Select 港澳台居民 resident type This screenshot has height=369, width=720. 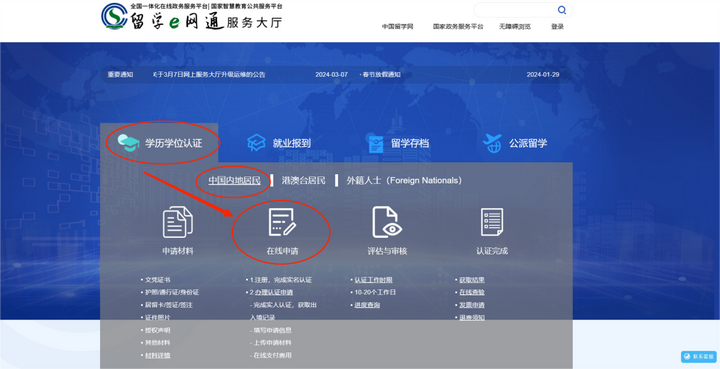pos(303,180)
